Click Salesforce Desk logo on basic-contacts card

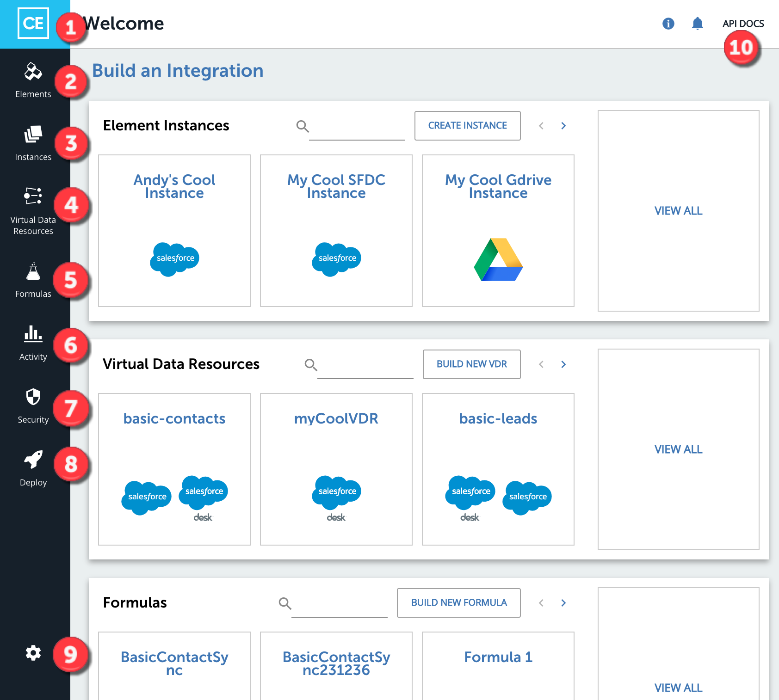click(x=204, y=498)
